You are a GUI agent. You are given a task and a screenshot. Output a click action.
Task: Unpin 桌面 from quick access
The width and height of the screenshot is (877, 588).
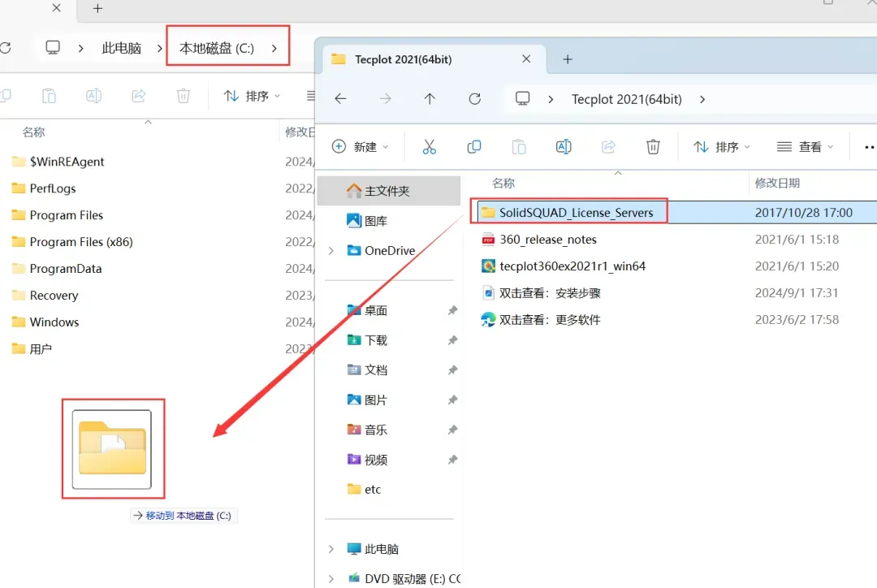tap(452, 310)
